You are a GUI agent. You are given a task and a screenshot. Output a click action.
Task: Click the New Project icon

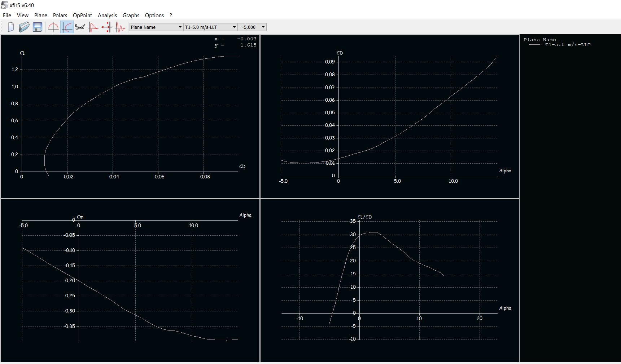11,27
